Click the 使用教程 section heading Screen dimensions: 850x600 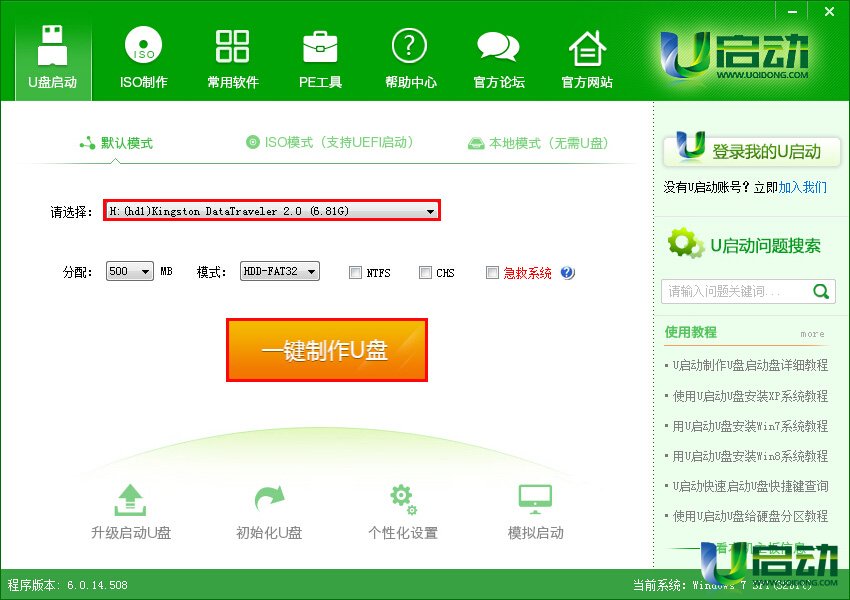pyautogui.click(x=691, y=332)
